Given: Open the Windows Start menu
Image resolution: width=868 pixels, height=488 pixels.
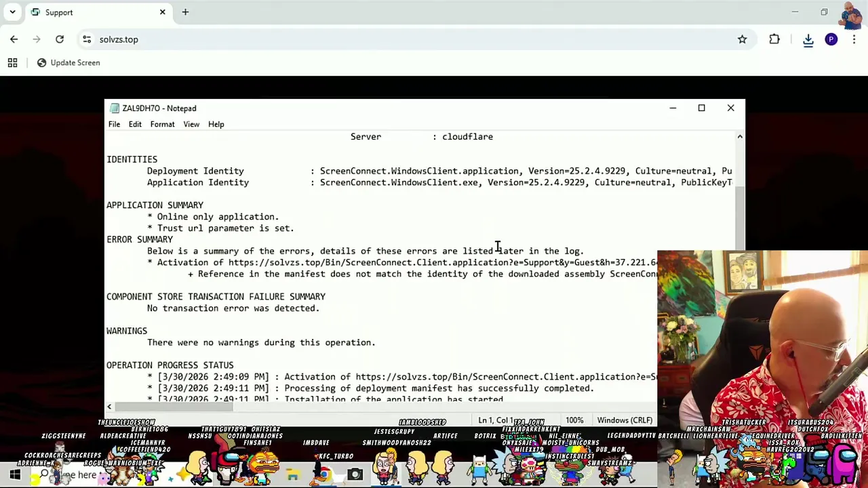Looking at the screenshot, I should (14, 474).
